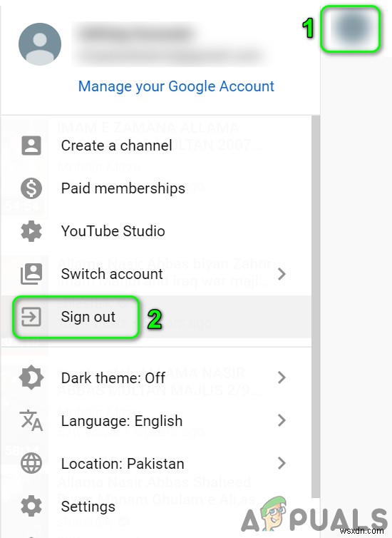Click the YouTube Studio gear-play icon
Image resolution: width=392 pixels, height=538 pixels.
pos(31,231)
